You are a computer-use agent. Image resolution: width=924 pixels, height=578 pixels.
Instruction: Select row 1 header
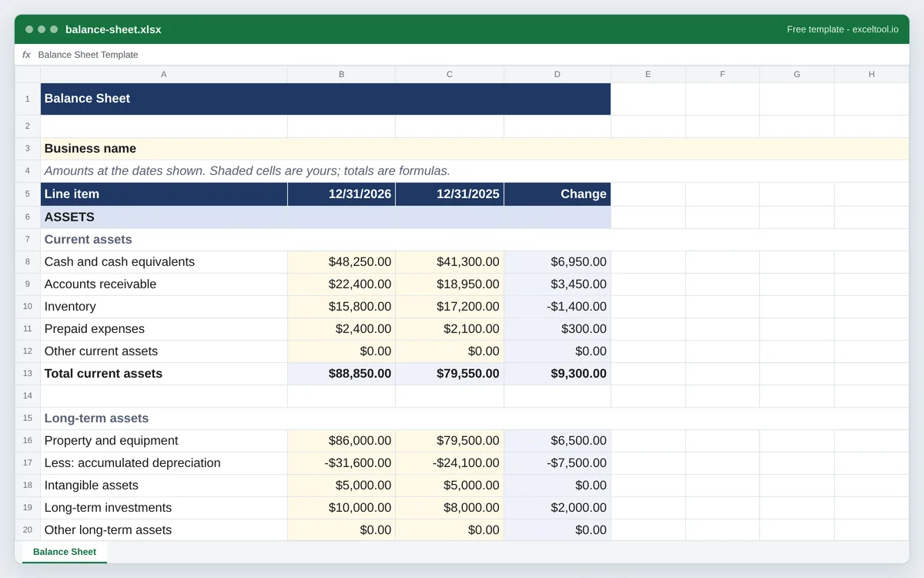28,99
